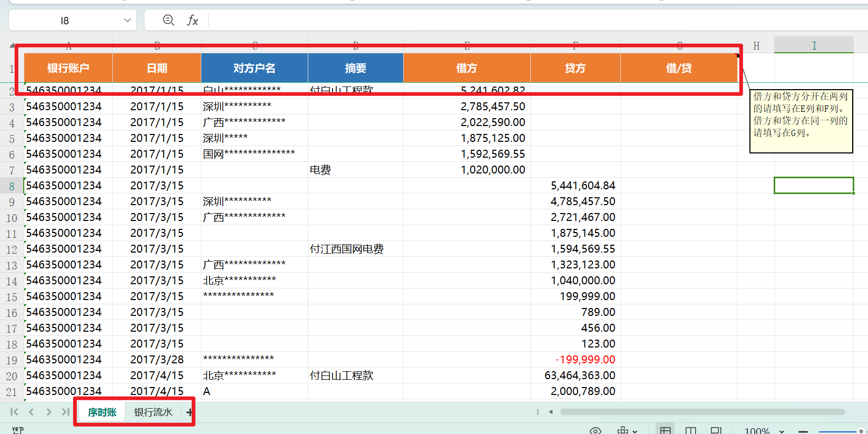Add a new sheet with plus icon
The image size is (868, 434).
tap(189, 412)
